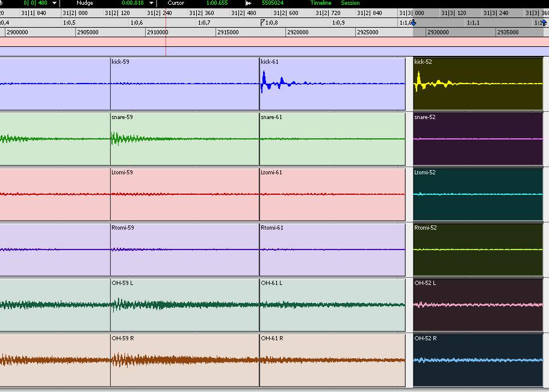Click the flag marker beside 1:0,8

262,23
